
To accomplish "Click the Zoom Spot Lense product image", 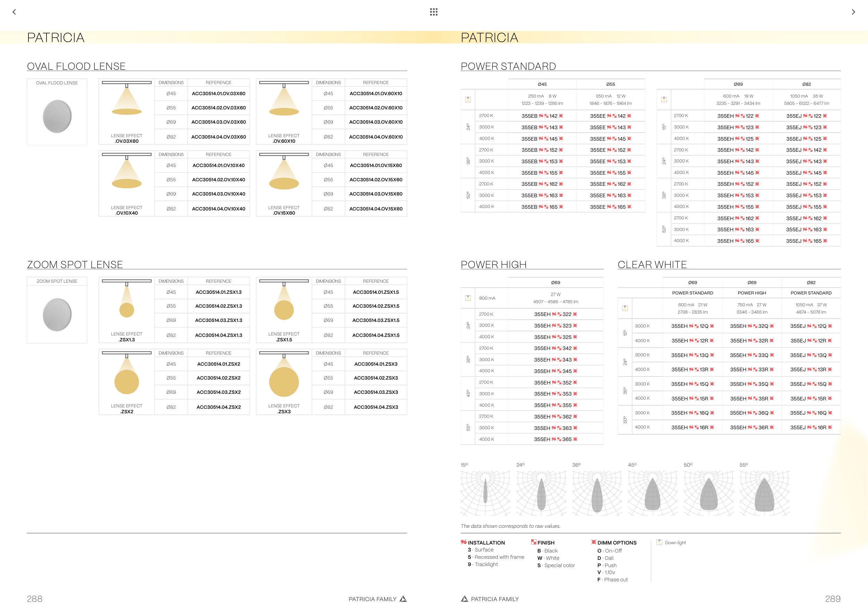I will pos(57,315).
